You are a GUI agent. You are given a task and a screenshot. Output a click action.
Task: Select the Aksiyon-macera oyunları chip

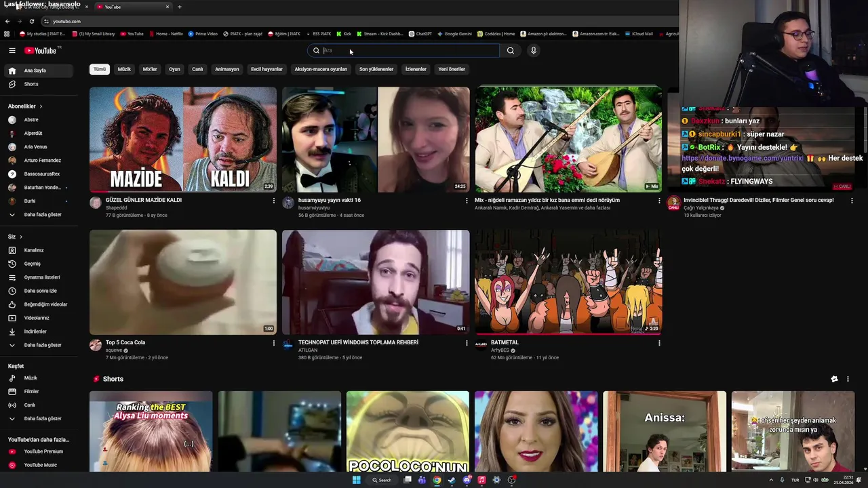(x=321, y=69)
